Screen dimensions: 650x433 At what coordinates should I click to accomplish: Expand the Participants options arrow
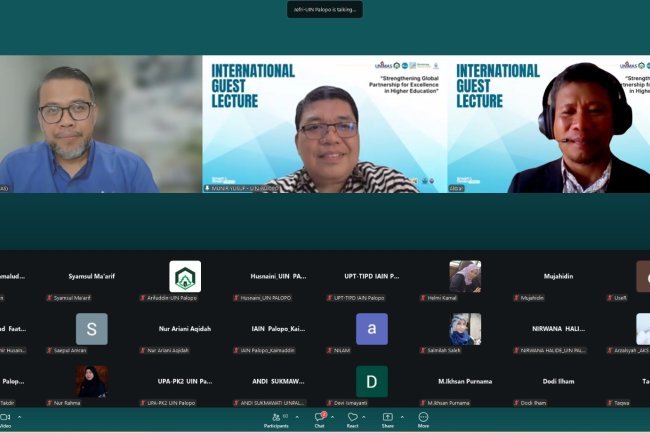coord(297,417)
